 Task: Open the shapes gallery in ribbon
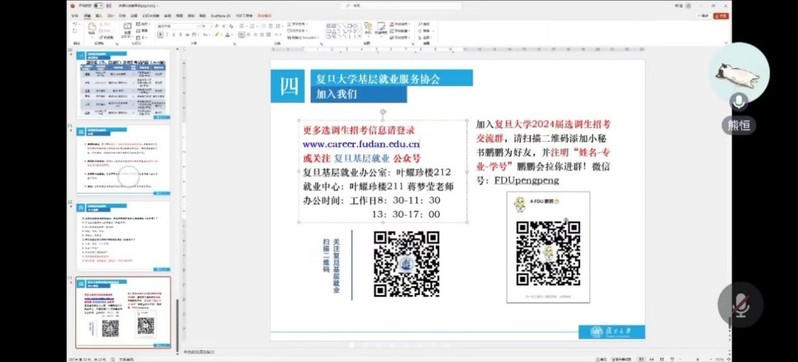(344, 31)
